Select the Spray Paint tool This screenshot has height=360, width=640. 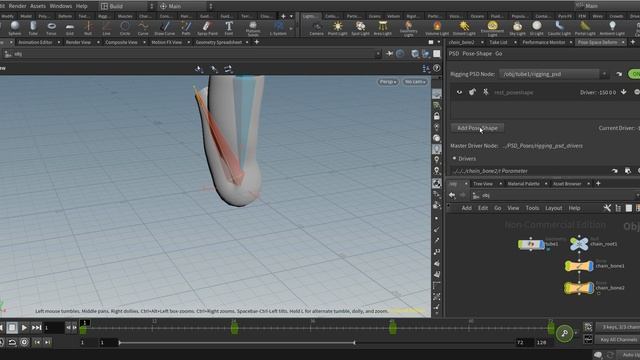click(x=207, y=28)
